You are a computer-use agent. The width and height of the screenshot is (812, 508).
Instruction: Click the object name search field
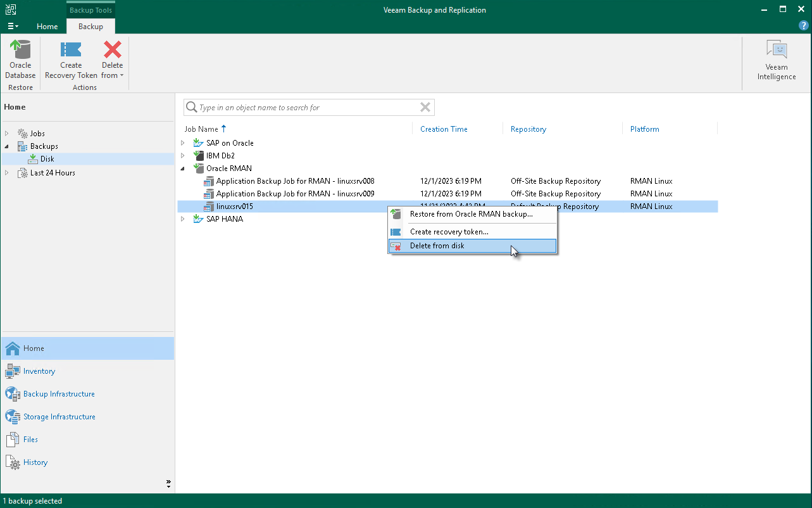(x=304, y=108)
